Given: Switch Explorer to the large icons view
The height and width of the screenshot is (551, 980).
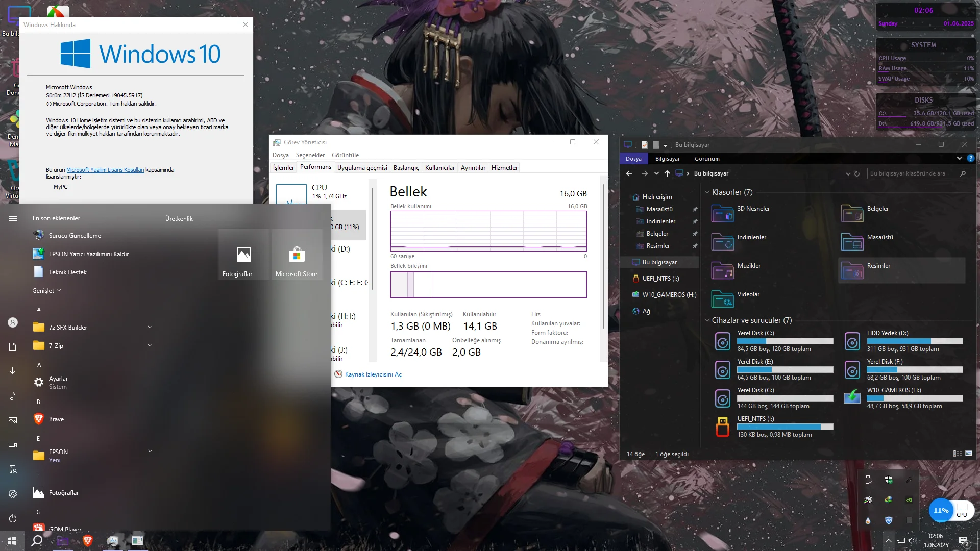Looking at the screenshot, I should coord(969,454).
